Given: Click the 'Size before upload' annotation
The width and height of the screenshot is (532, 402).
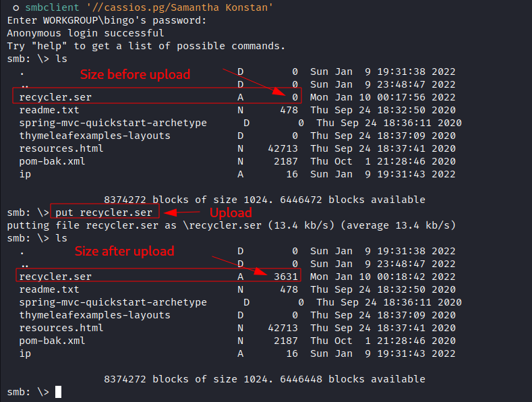Looking at the screenshot, I should (x=136, y=74).
